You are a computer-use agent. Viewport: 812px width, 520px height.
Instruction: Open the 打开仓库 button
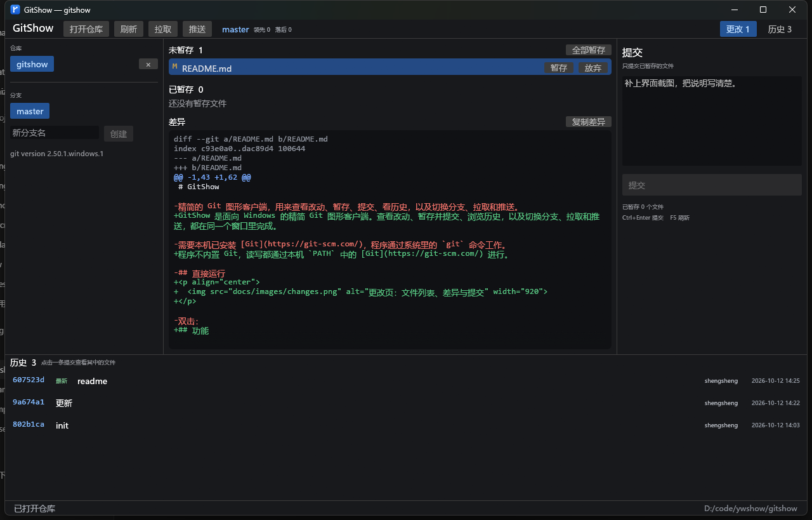coord(86,29)
